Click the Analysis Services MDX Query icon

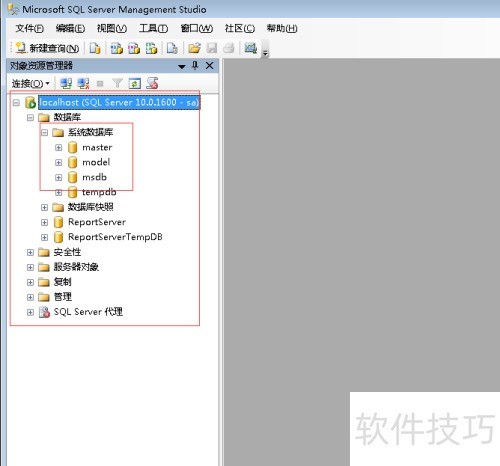point(117,48)
